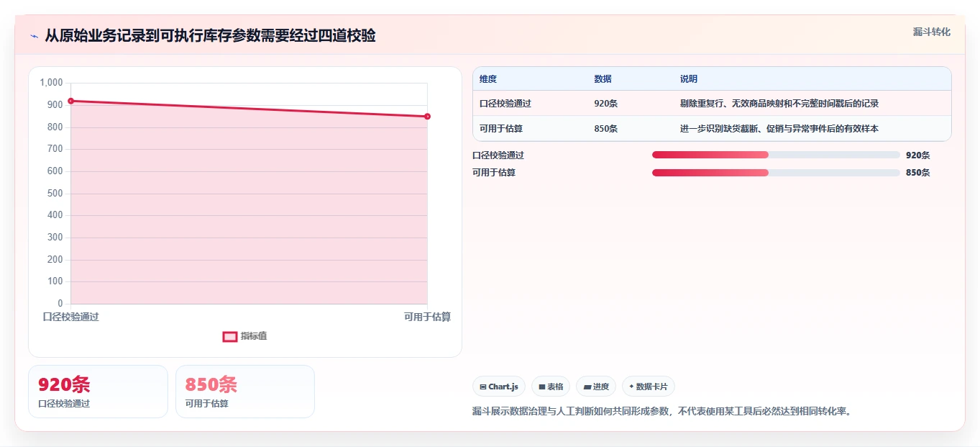The image size is (980, 447).
Task: Click description starting 剔除重复行
Action: pyautogui.click(x=779, y=104)
